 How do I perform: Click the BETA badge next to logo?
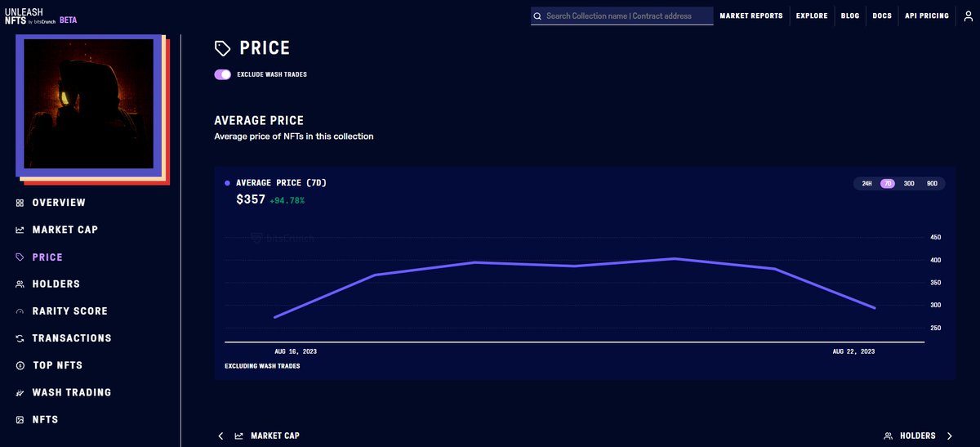(69, 20)
